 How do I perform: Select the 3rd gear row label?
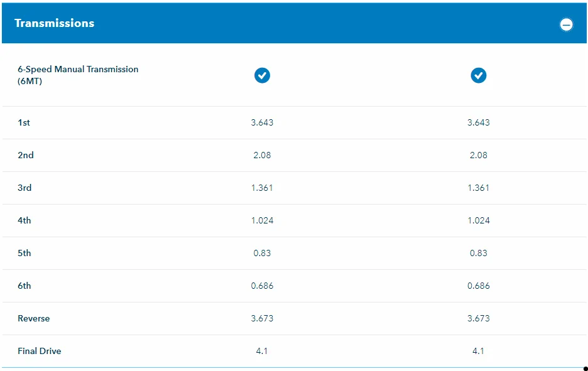[x=24, y=188]
